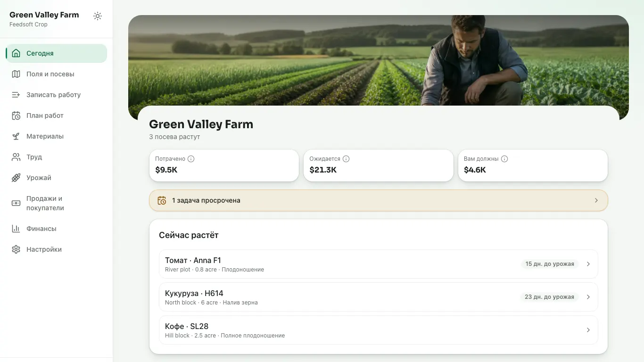Select Урожай in the navigation

(x=57, y=178)
